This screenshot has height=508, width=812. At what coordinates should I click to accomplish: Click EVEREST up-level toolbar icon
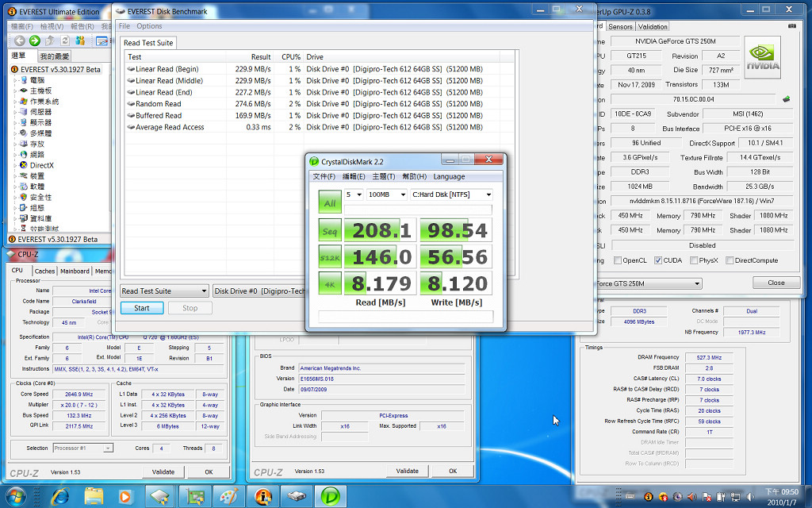(x=50, y=40)
